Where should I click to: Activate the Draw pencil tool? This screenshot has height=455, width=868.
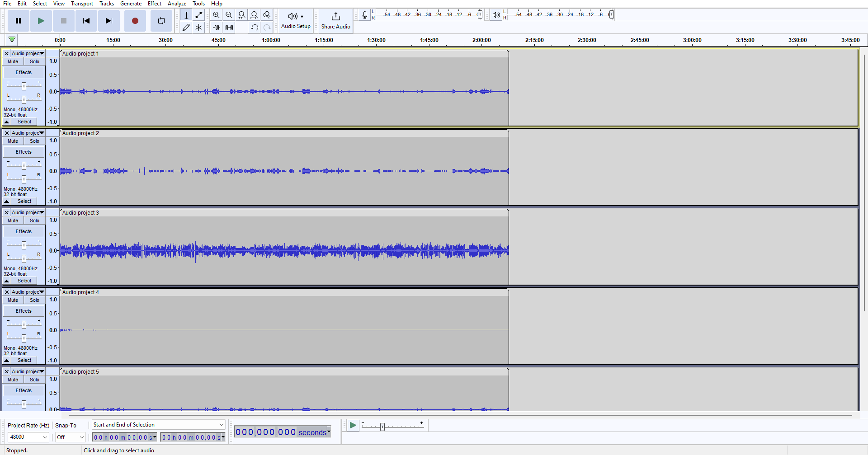coord(186,28)
